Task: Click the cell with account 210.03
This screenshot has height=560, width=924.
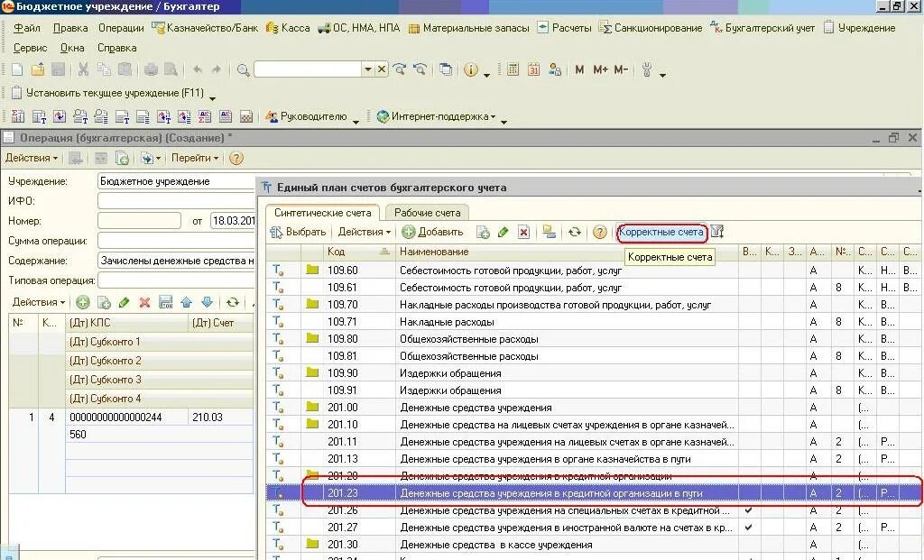Action: coord(220,417)
